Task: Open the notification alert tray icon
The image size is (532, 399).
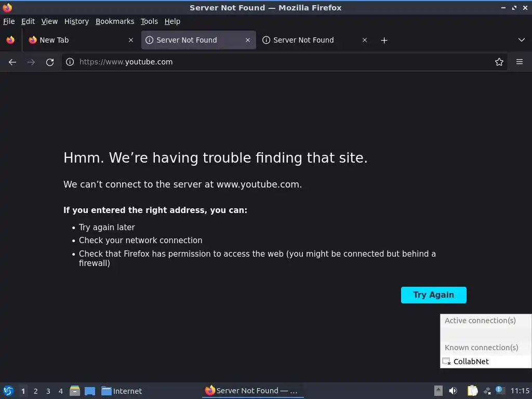Action: (500, 390)
